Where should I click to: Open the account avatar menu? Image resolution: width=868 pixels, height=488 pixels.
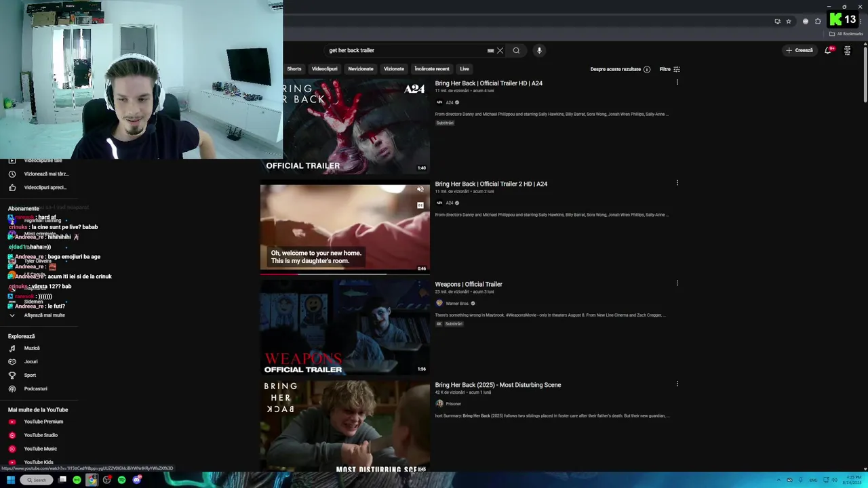[x=847, y=50]
